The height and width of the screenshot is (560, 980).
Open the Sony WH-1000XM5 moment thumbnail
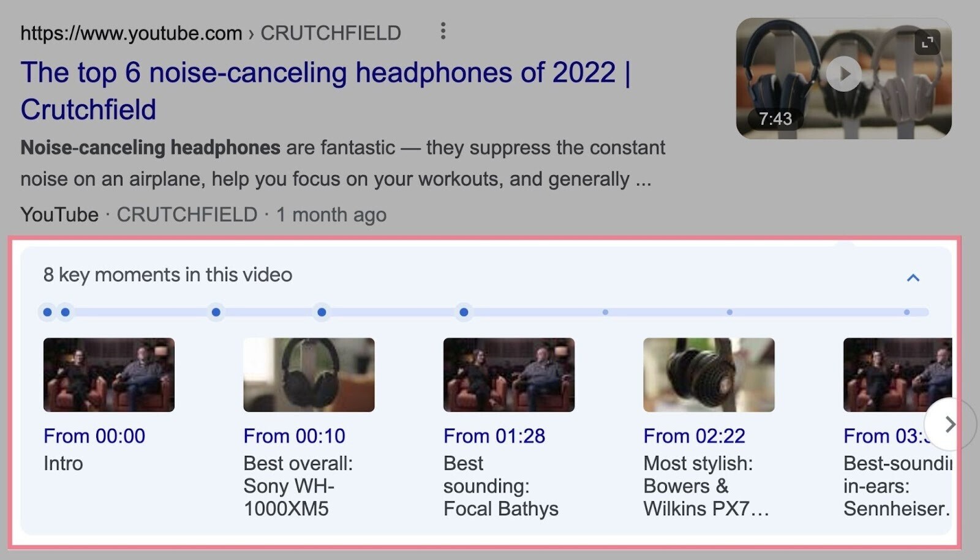coord(309,375)
